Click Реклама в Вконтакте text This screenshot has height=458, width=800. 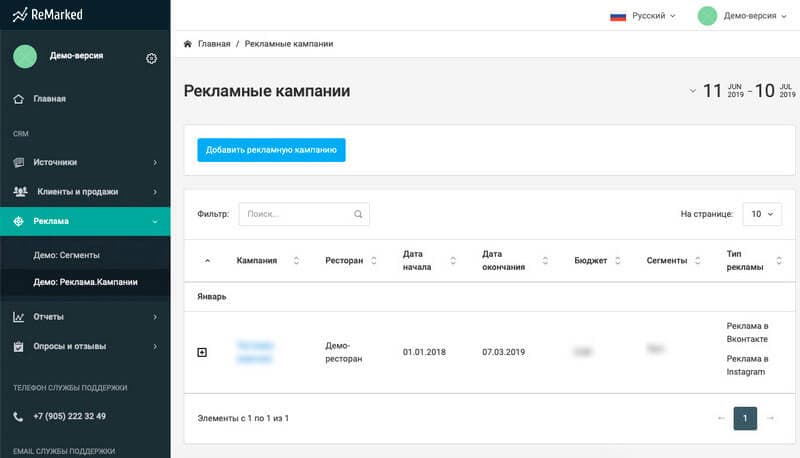click(747, 333)
